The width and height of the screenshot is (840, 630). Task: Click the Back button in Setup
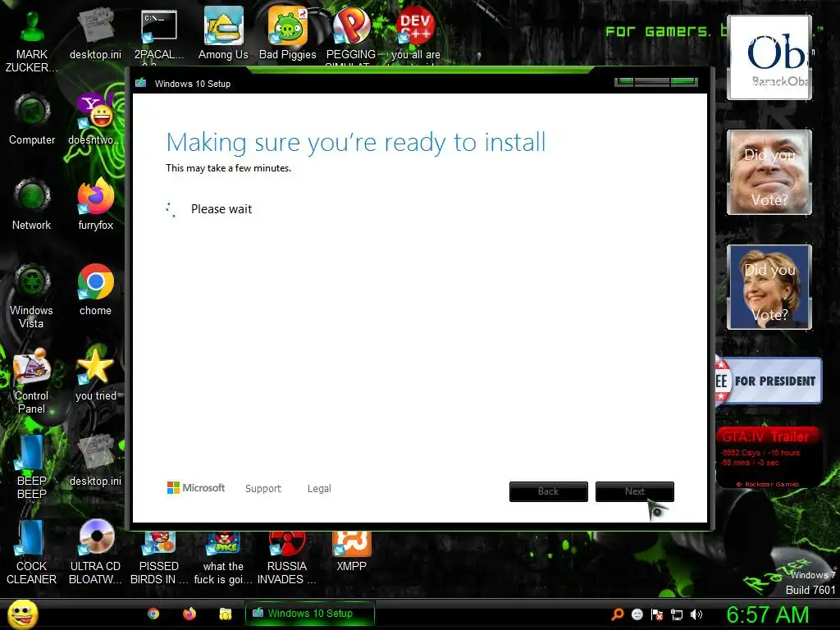[x=549, y=491]
